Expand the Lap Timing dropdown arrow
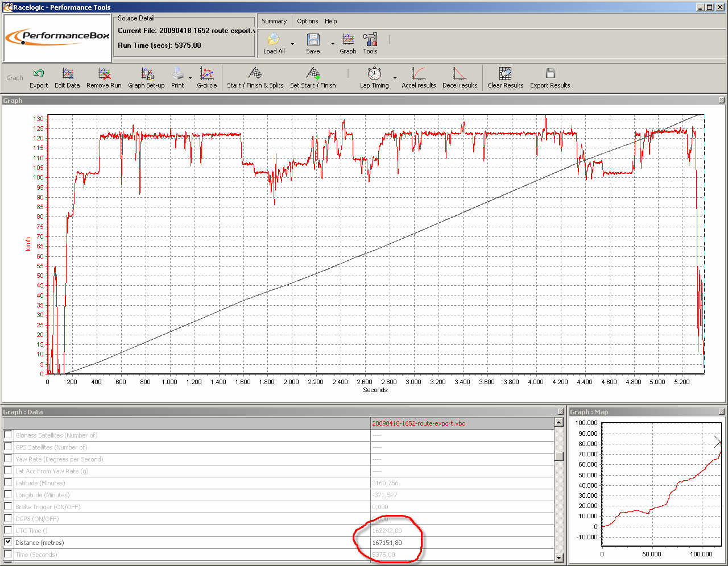The image size is (728, 566). (395, 78)
